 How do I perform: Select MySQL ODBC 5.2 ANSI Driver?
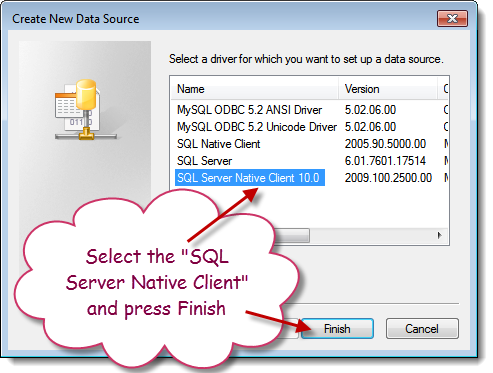tap(249, 110)
